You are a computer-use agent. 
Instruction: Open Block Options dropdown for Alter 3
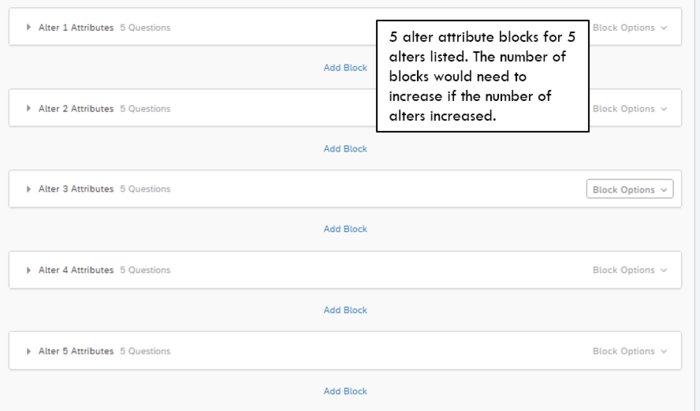[629, 189]
